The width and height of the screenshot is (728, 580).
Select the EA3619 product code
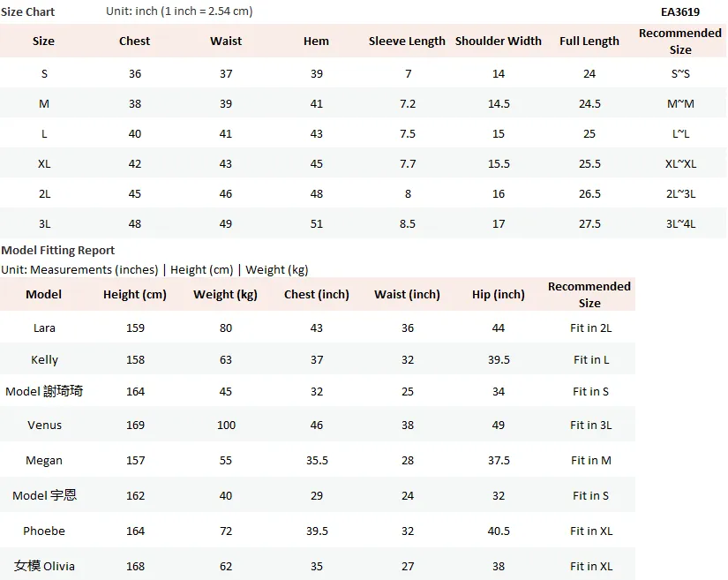tap(680, 12)
